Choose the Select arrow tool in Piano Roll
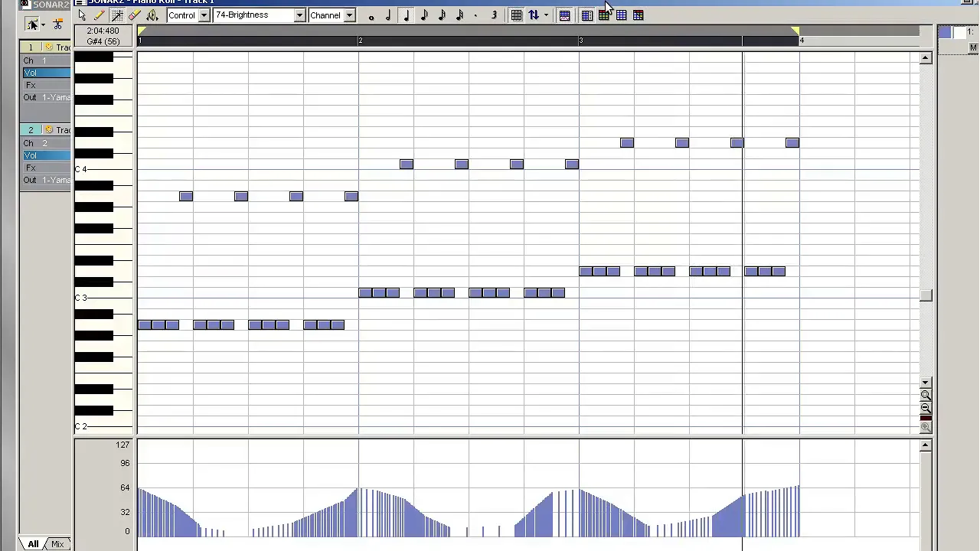 [82, 15]
